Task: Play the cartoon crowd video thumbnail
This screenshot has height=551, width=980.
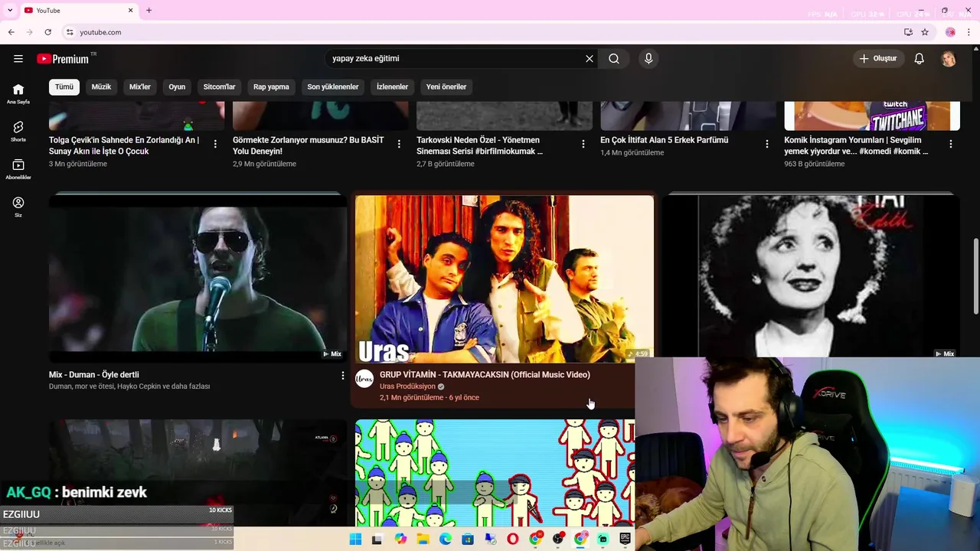Action: point(495,473)
